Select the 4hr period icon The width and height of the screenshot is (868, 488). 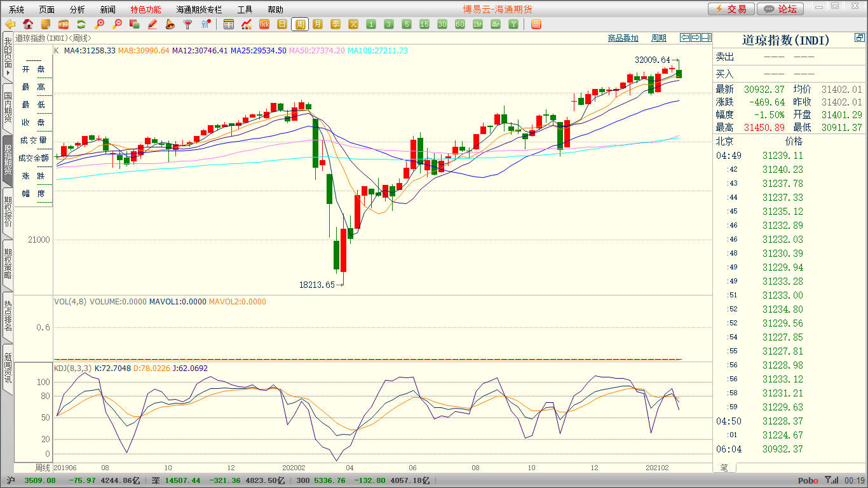tap(496, 24)
